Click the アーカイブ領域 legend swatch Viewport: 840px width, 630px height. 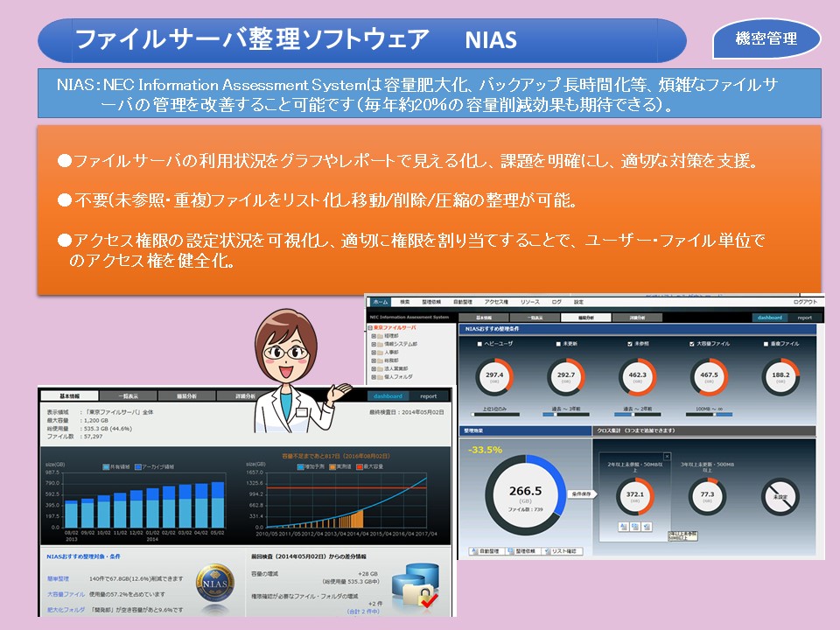138,467
